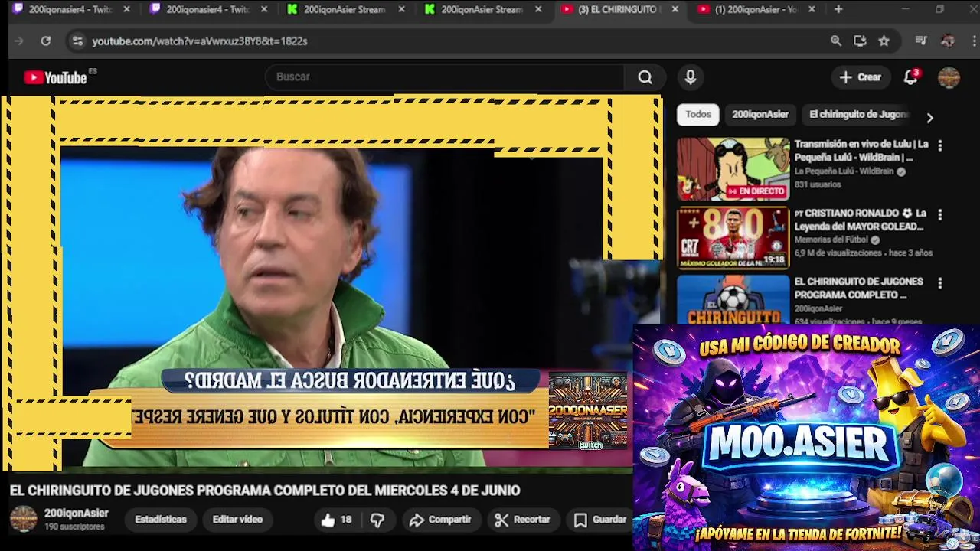980x551 pixels.
Task: Switch to first 200iqonasier4 Twitch tab
Action: point(70,9)
